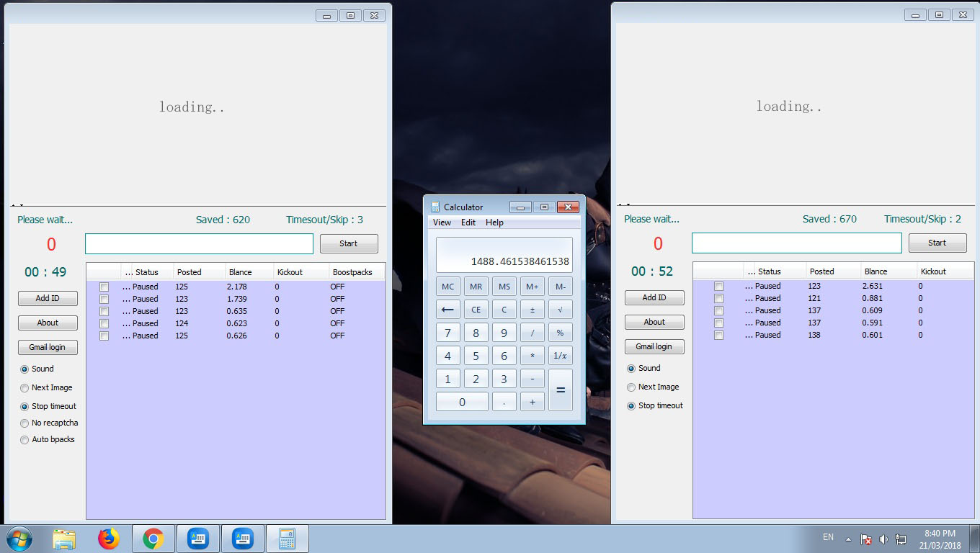Click the Calculator display showing 1488.461538461538

point(504,255)
